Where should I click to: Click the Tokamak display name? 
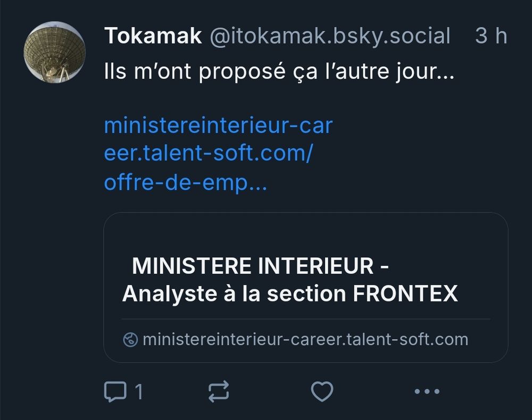click(153, 36)
